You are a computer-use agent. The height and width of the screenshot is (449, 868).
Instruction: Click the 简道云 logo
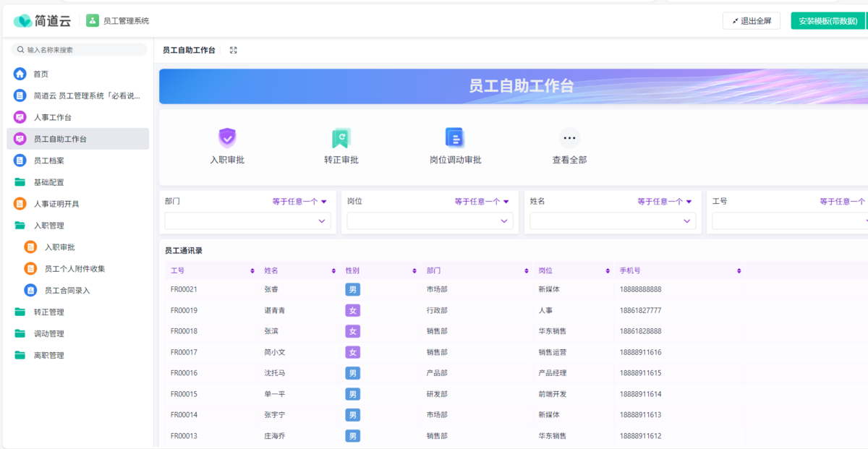[42, 21]
